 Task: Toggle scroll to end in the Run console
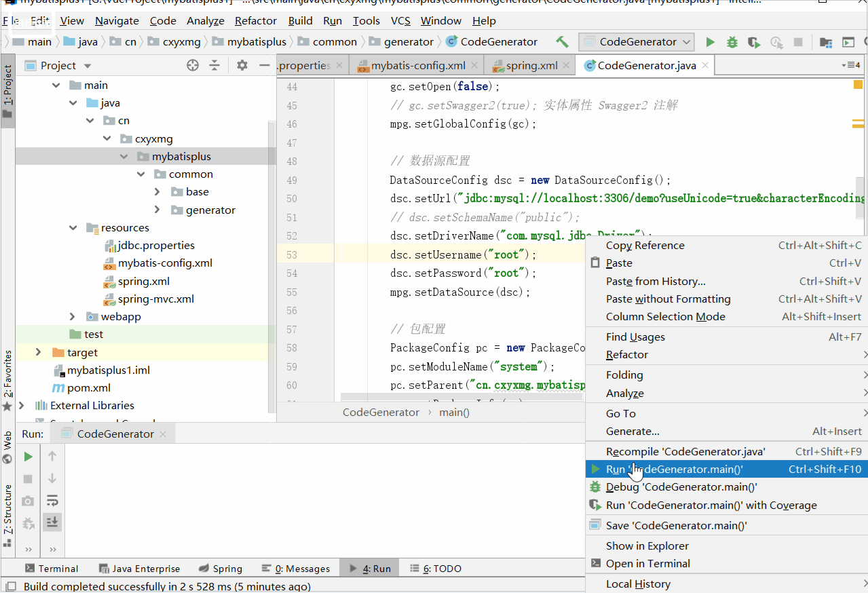point(52,522)
